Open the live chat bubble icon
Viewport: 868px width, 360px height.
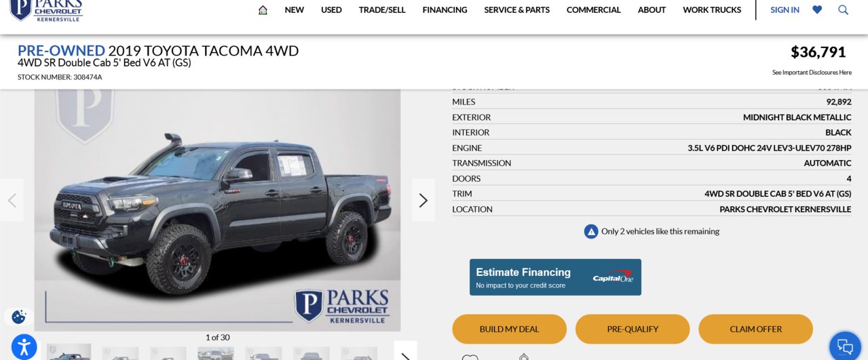pos(845,346)
